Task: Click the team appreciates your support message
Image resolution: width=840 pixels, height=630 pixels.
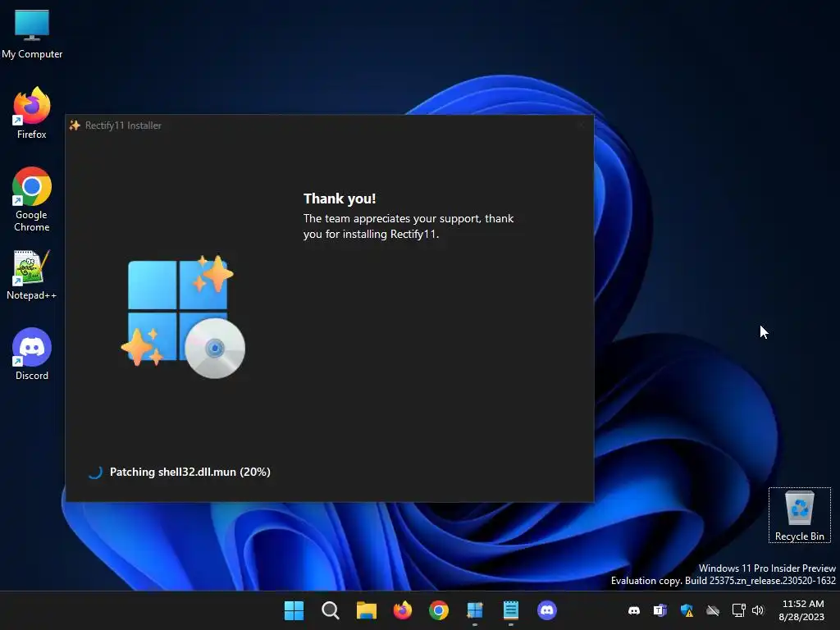Action: (x=409, y=226)
